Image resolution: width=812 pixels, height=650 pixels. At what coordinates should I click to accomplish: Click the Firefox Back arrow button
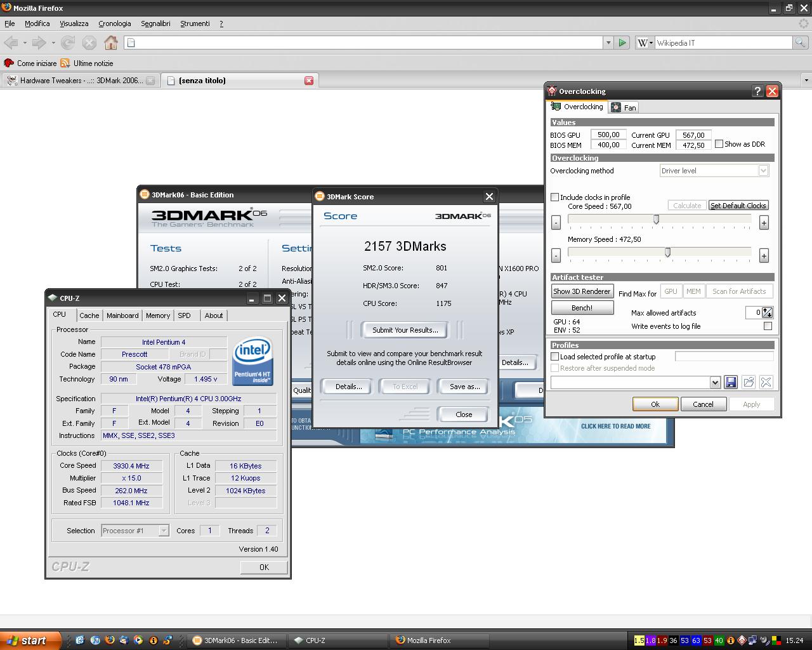click(x=11, y=43)
